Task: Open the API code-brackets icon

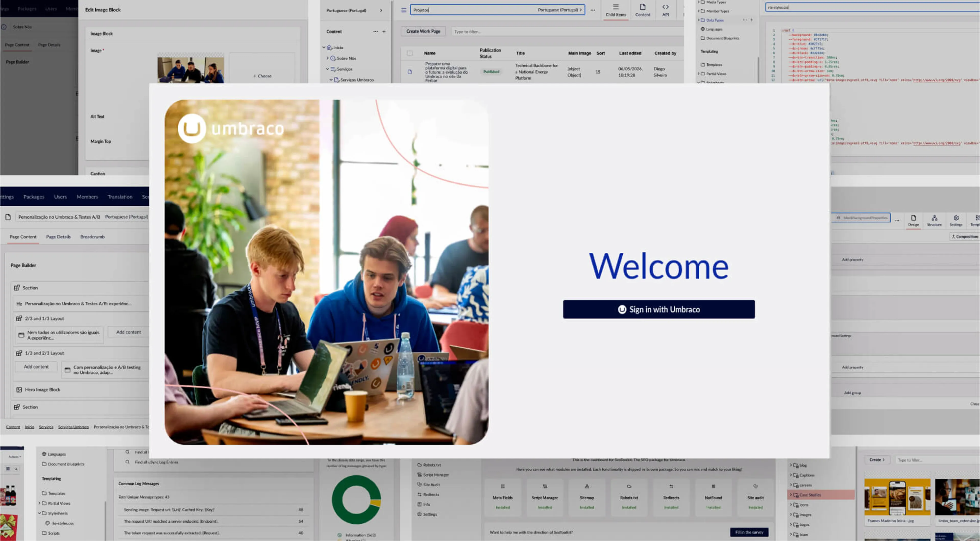Action: click(665, 10)
